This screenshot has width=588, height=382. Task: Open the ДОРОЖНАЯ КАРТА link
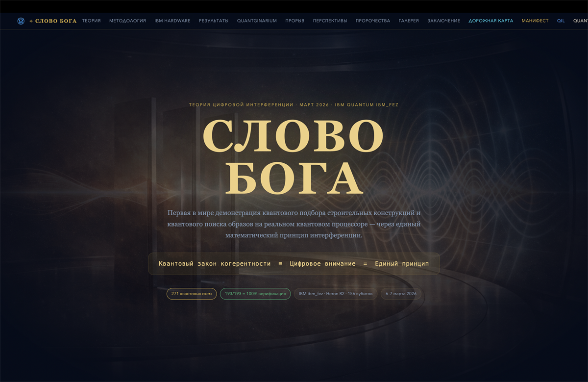click(x=491, y=21)
